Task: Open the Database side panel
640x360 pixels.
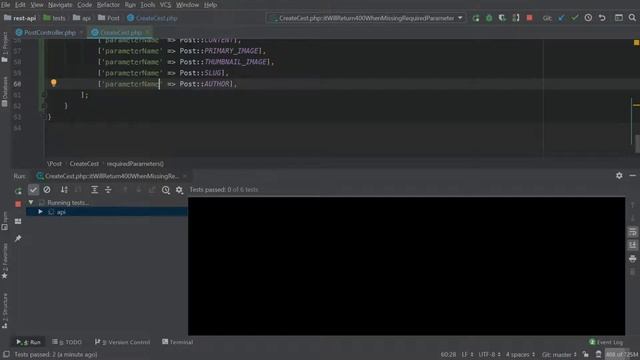Action: tap(4, 91)
